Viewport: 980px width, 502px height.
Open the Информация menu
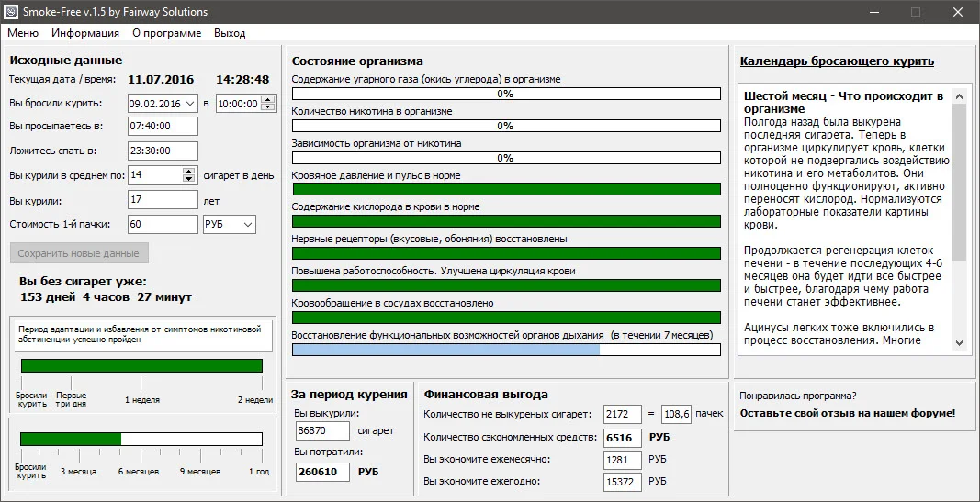coord(85,33)
